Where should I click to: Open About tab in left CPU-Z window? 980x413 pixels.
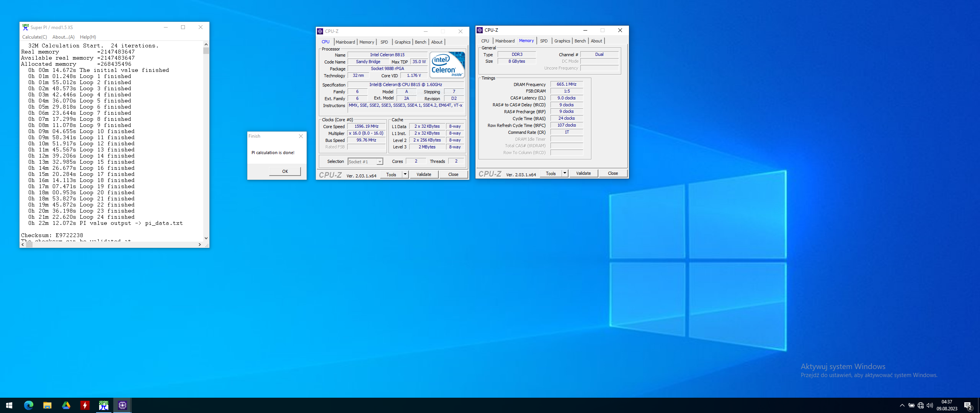coord(437,42)
